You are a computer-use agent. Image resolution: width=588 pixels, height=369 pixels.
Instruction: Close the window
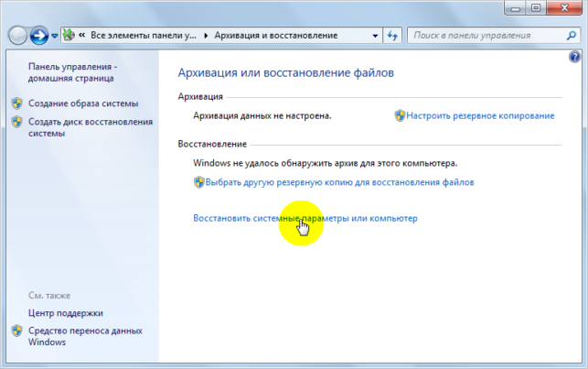click(564, 8)
